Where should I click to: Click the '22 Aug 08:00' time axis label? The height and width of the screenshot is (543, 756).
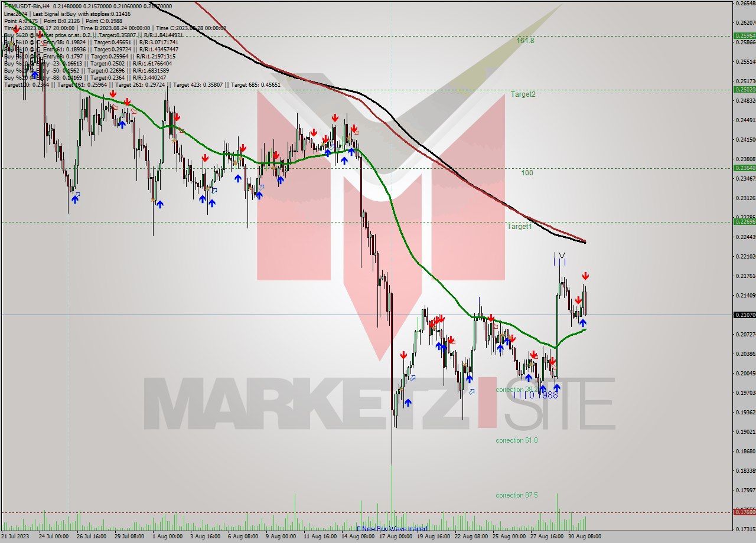click(470, 537)
